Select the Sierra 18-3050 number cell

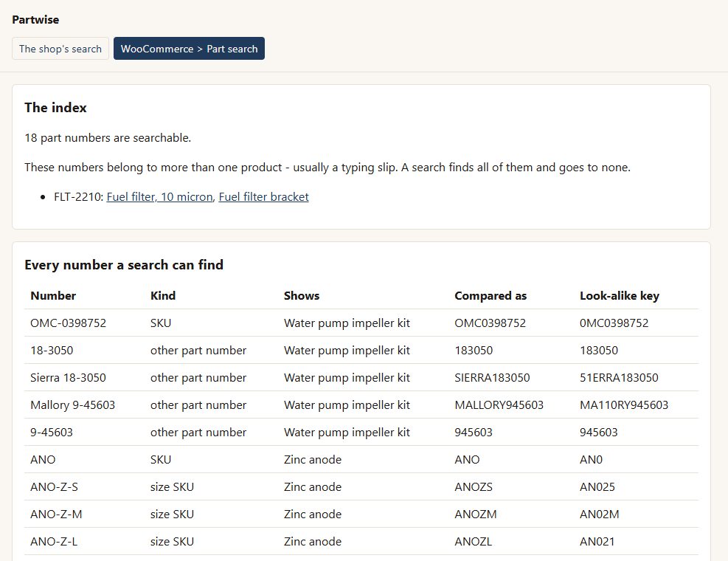69,377
